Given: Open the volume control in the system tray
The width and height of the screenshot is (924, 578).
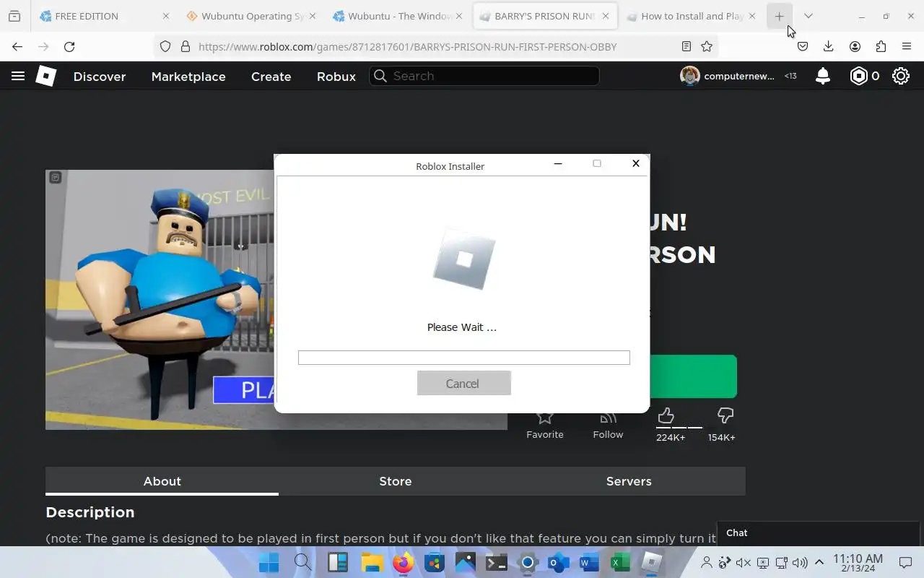Looking at the screenshot, I should click(800, 562).
